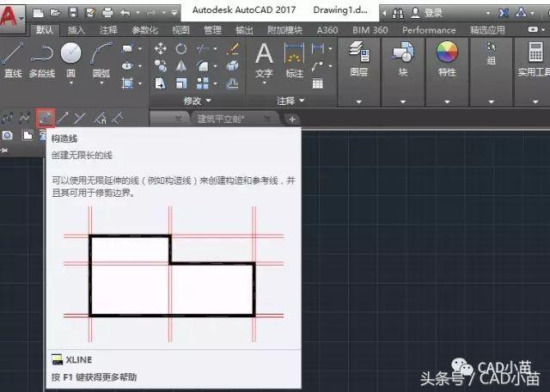This screenshot has height=392, width=550.
Task: Expand the 修改 (Modify) panel
Action: 198,101
